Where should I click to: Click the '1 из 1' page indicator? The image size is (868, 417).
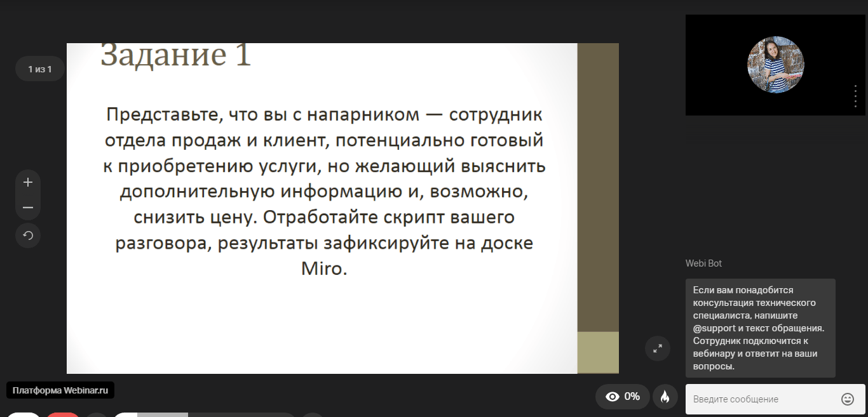pyautogui.click(x=40, y=69)
